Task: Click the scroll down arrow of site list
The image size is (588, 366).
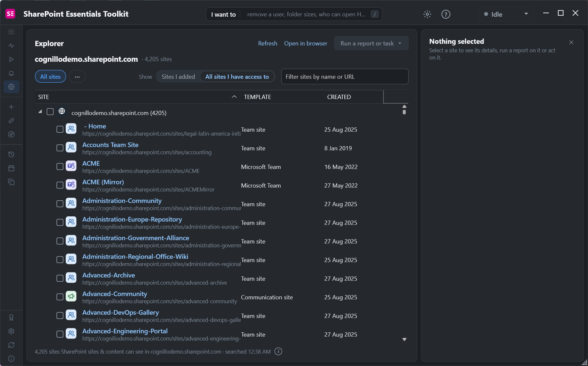Action: click(x=404, y=340)
